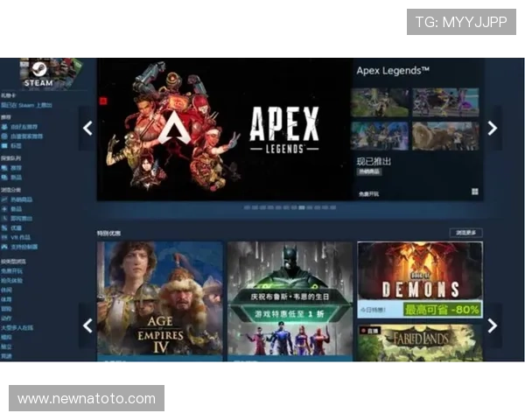Show previous special offers with left arrow
This screenshot has width=525, height=420.
point(87,325)
